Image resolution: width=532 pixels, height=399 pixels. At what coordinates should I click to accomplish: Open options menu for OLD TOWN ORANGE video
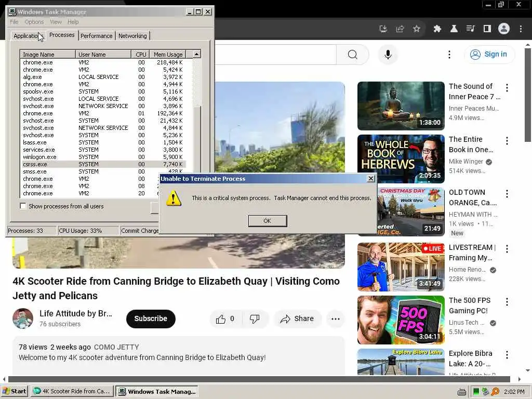(507, 194)
